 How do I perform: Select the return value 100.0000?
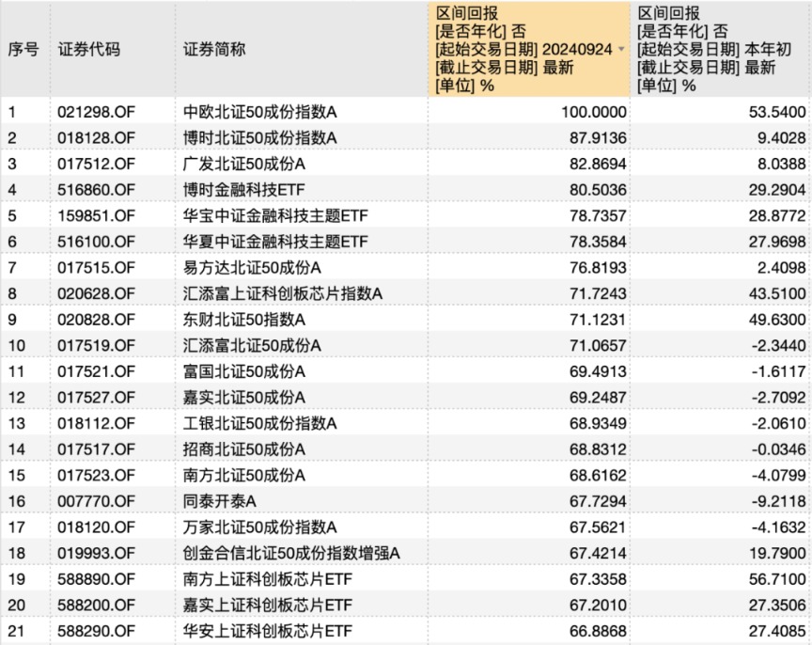click(592, 110)
